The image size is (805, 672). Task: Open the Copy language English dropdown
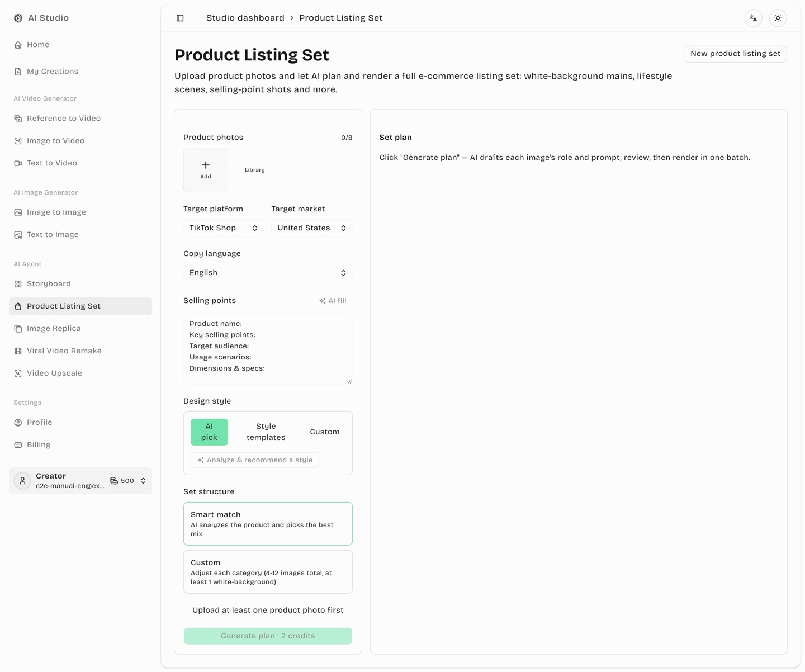(268, 273)
